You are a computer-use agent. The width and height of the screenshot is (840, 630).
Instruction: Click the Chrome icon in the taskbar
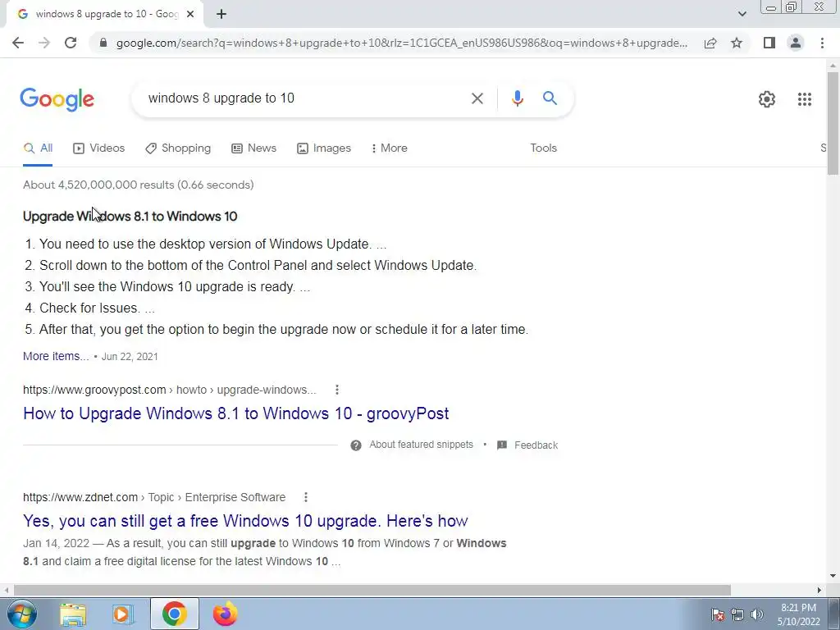pyautogui.click(x=174, y=614)
